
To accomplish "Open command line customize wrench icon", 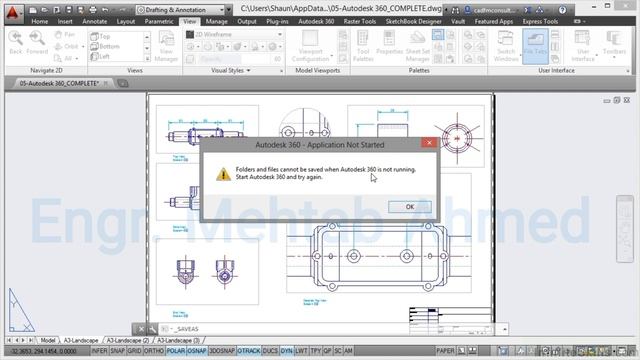I will point(152,329).
